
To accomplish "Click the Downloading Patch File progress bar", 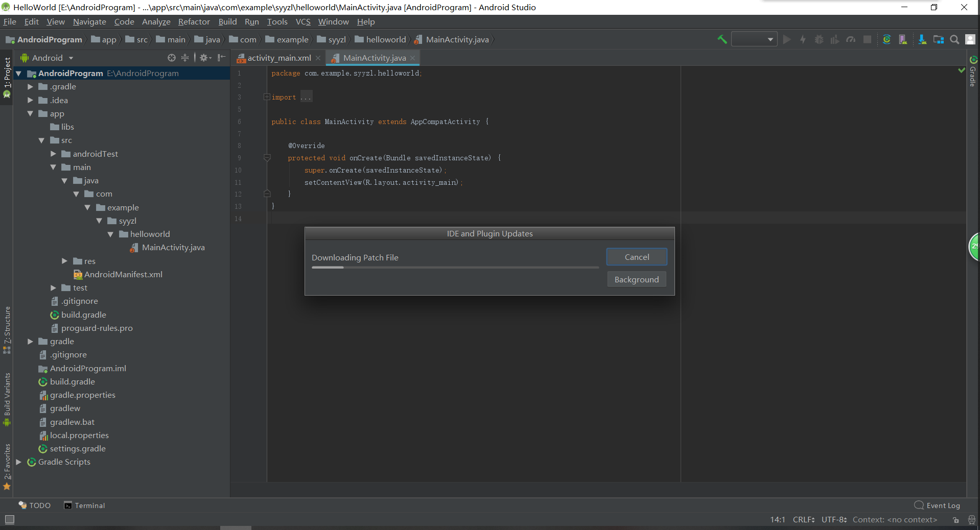I will [455, 267].
